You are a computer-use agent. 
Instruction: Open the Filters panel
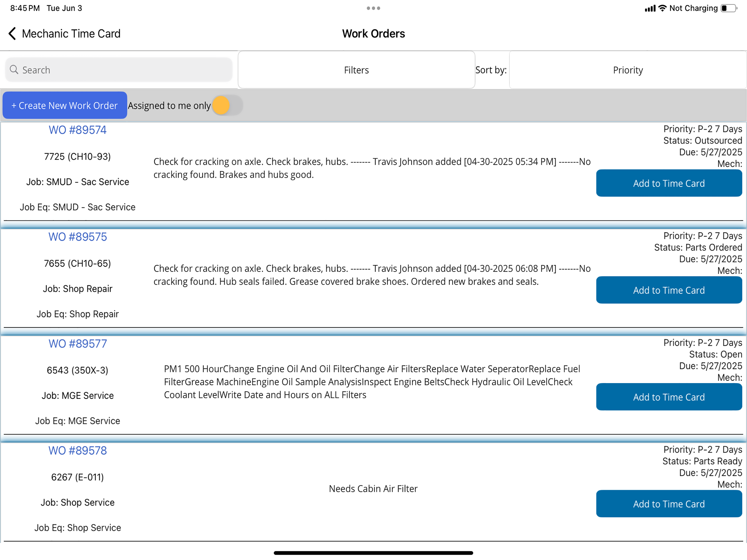(356, 70)
